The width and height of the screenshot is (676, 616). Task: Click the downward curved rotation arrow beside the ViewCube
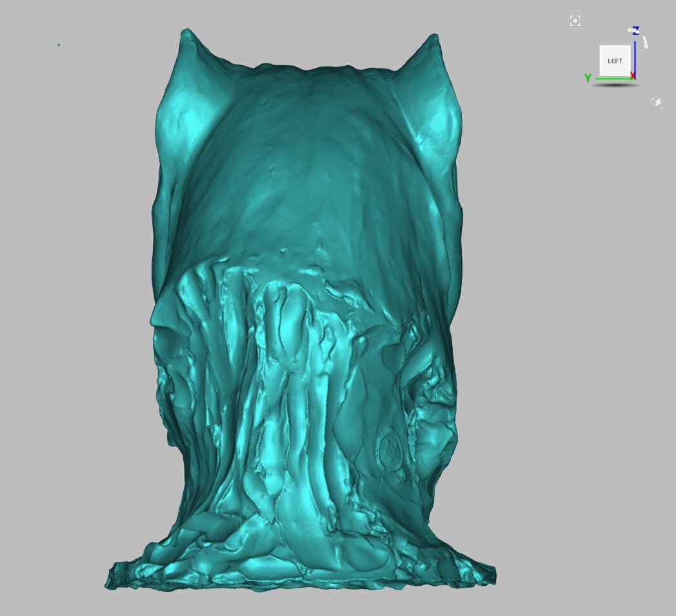point(646,43)
